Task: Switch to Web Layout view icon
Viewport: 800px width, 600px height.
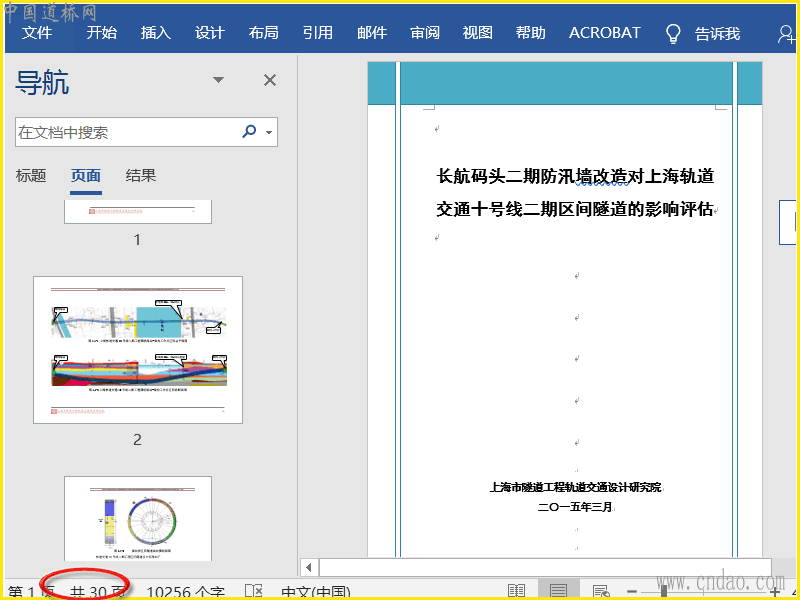Action: click(x=601, y=592)
